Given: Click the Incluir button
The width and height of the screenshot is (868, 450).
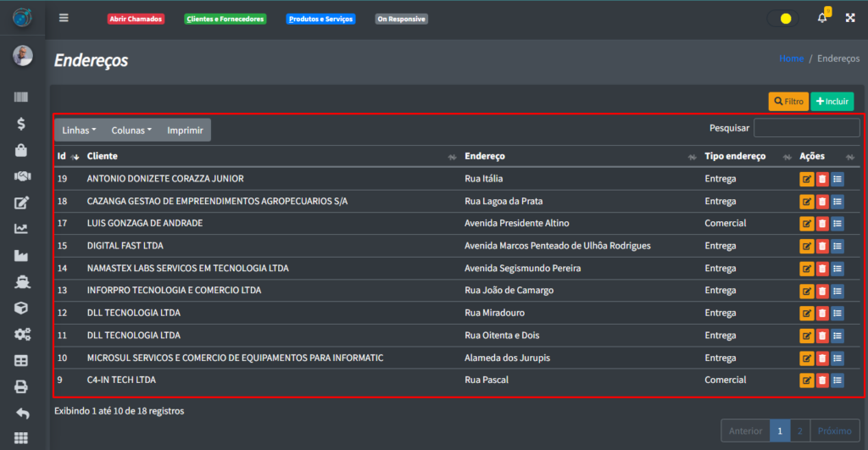Looking at the screenshot, I should [x=832, y=102].
